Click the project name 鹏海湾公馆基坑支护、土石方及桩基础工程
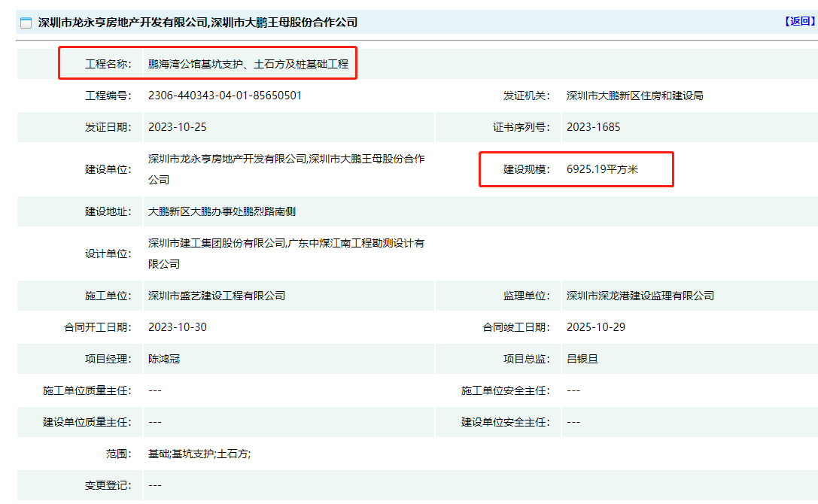 click(248, 65)
